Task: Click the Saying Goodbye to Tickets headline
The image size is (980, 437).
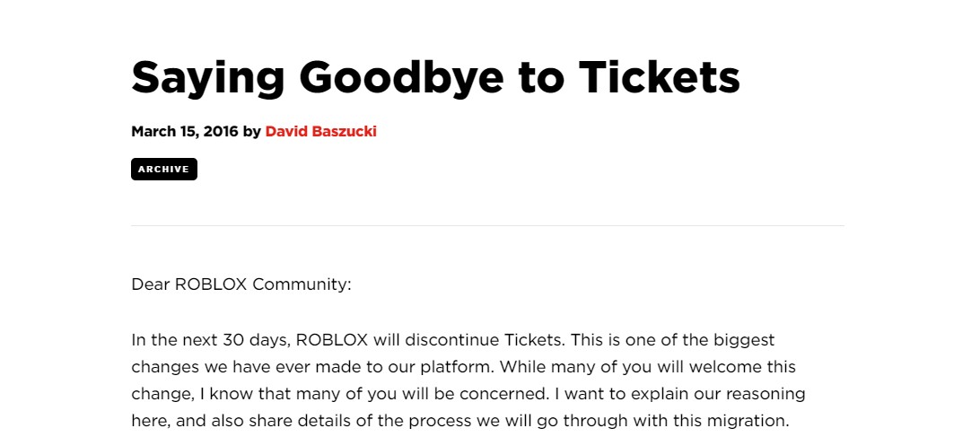Action: point(435,77)
